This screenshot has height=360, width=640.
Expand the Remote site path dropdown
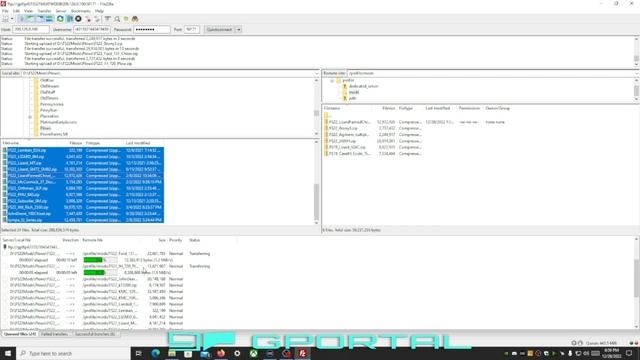click(637, 73)
